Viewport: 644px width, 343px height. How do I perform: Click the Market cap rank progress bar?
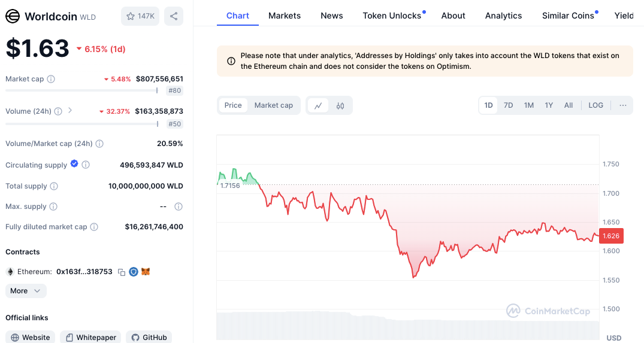tap(81, 90)
